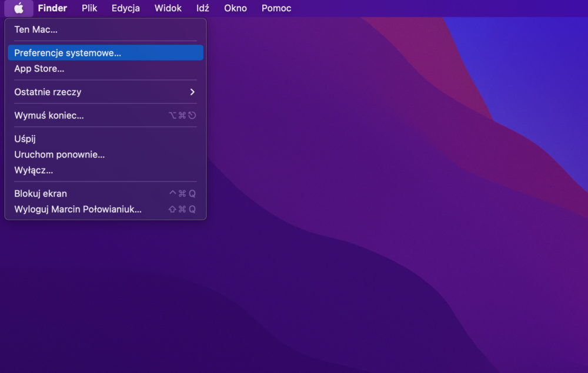Open the Edycja menu
This screenshot has width=588, height=373.
click(x=126, y=8)
